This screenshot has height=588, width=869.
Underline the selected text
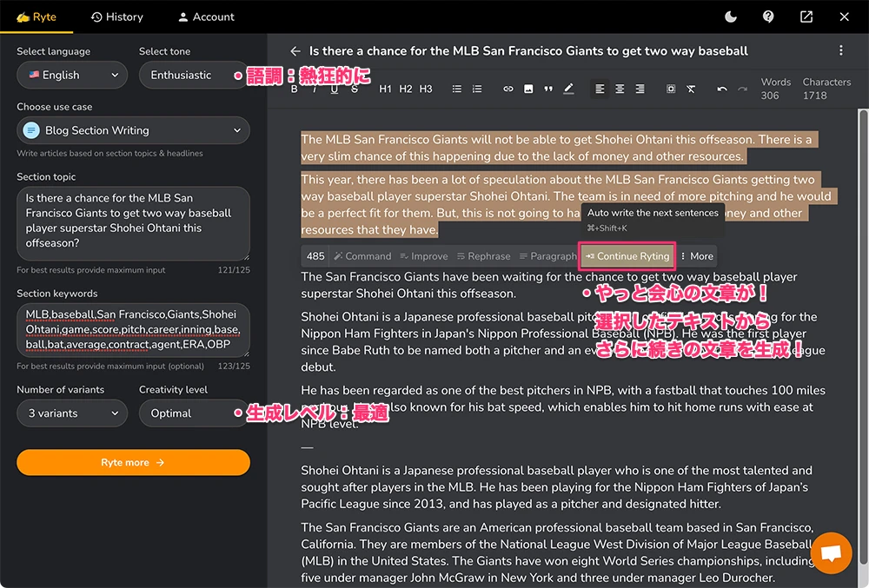[x=335, y=89]
